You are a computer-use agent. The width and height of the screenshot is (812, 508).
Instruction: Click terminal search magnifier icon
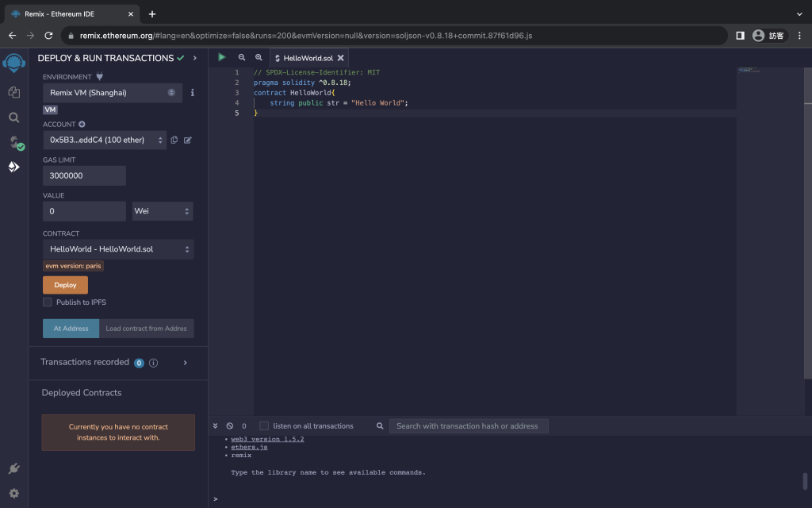[x=380, y=426]
